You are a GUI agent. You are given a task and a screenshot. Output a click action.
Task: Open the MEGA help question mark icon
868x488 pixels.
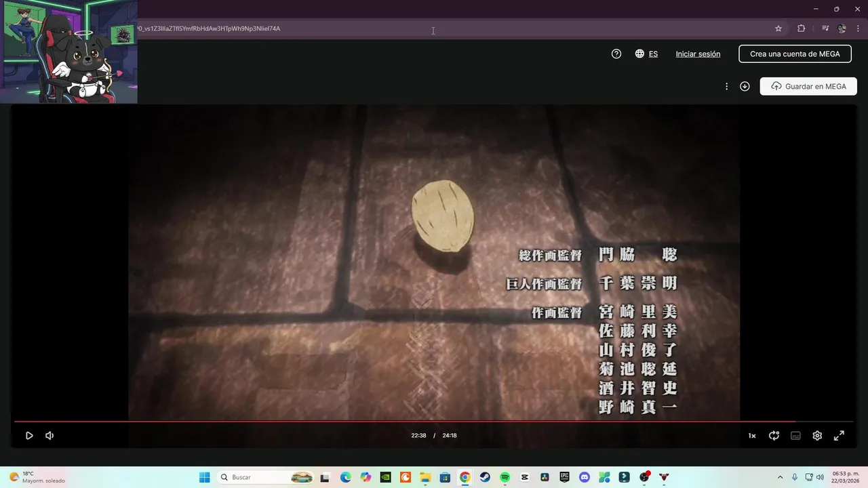[x=616, y=54]
